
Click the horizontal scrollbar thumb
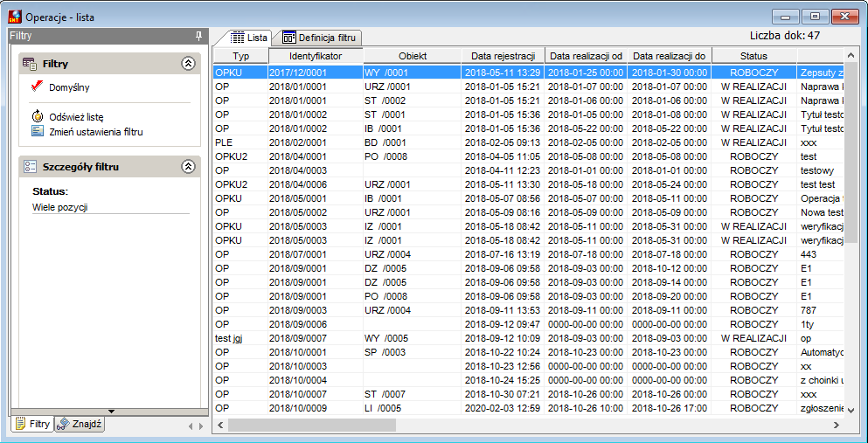pyautogui.click(x=312, y=425)
